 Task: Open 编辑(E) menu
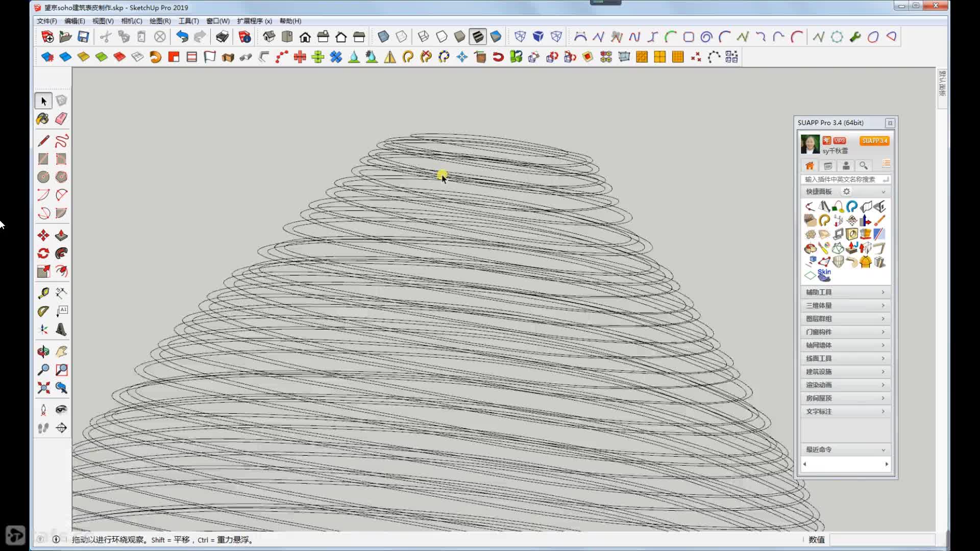[x=75, y=21]
